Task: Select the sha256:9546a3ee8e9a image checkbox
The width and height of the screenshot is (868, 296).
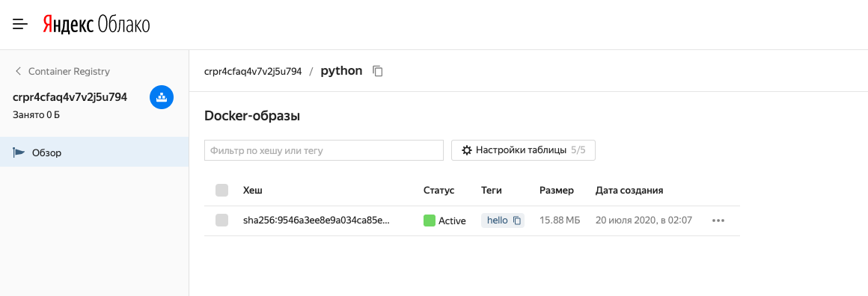Action: (221, 221)
